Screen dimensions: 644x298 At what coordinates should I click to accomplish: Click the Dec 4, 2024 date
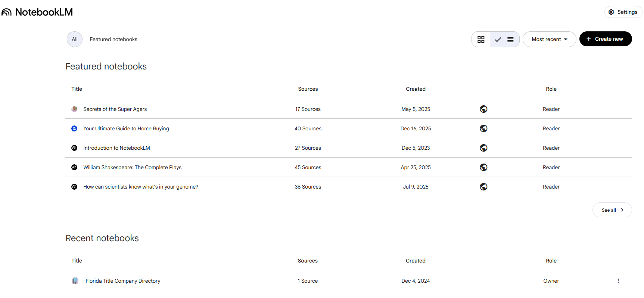(416, 281)
